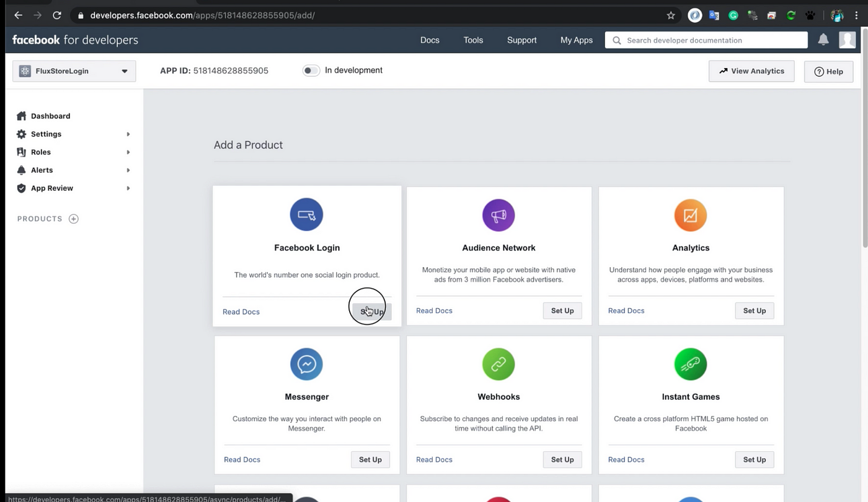Set up the Instant Games product

pyautogui.click(x=755, y=459)
